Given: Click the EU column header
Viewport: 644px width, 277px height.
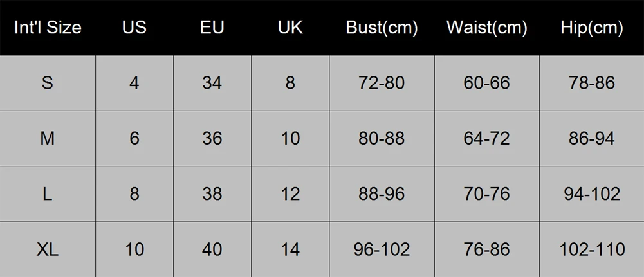Looking at the screenshot, I should point(212,28).
